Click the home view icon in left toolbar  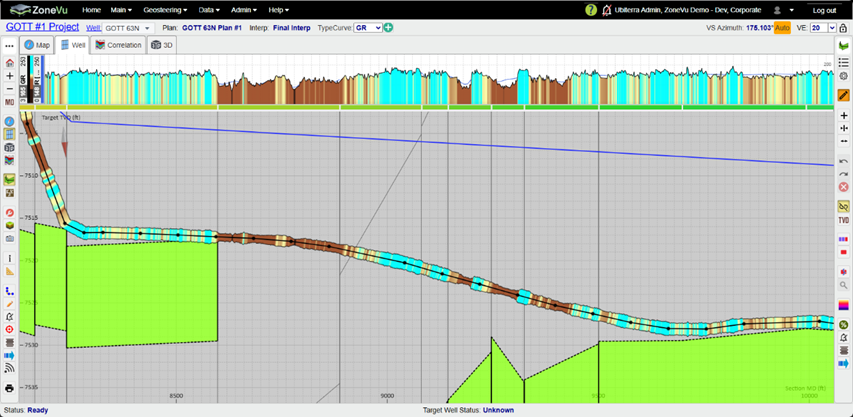pos(9,63)
